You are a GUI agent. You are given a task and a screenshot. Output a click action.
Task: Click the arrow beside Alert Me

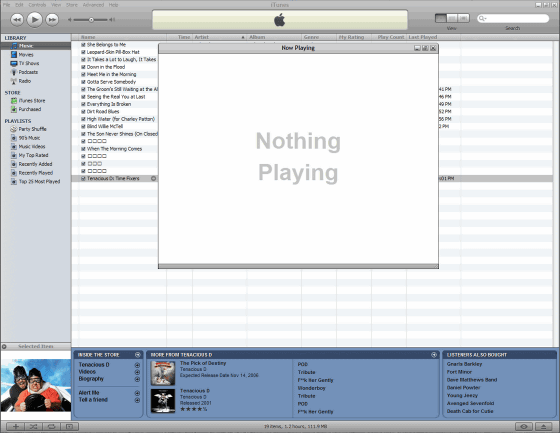pyautogui.click(x=137, y=393)
